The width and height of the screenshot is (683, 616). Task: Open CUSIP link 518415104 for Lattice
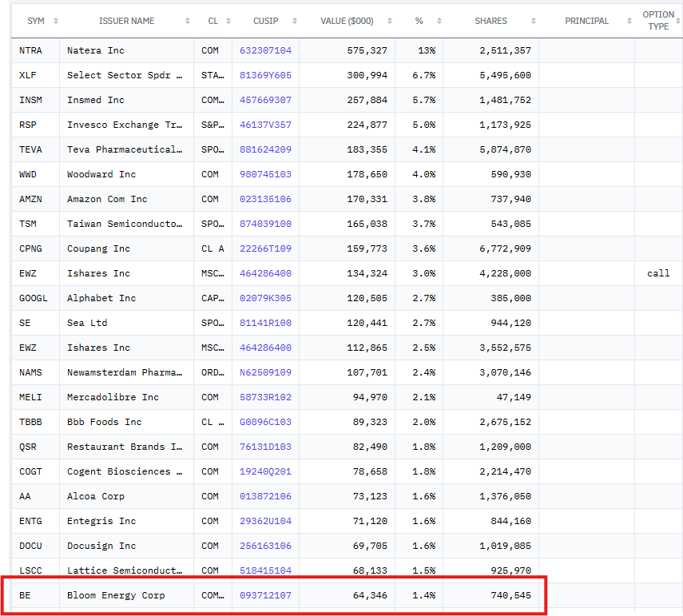(x=265, y=570)
